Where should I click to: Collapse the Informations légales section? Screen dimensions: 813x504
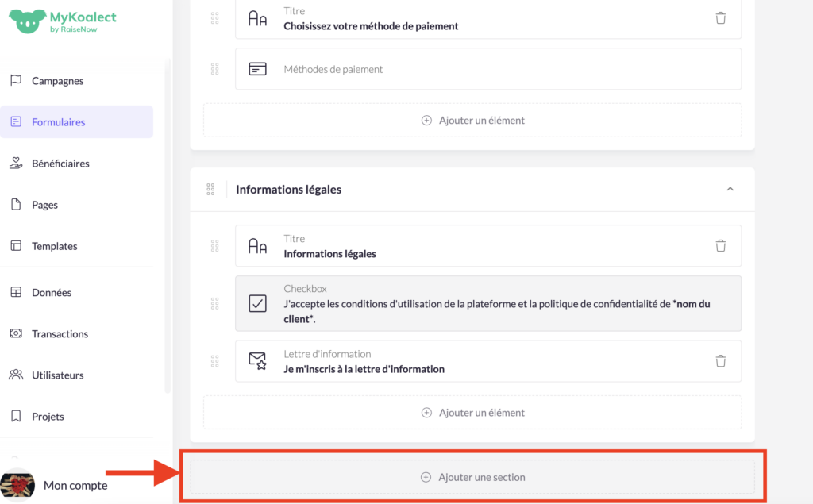(730, 189)
